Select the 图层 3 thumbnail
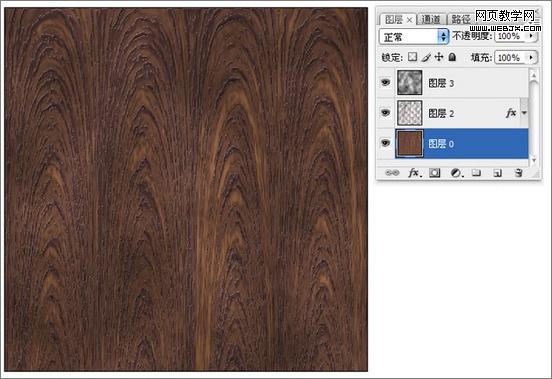 click(x=410, y=83)
